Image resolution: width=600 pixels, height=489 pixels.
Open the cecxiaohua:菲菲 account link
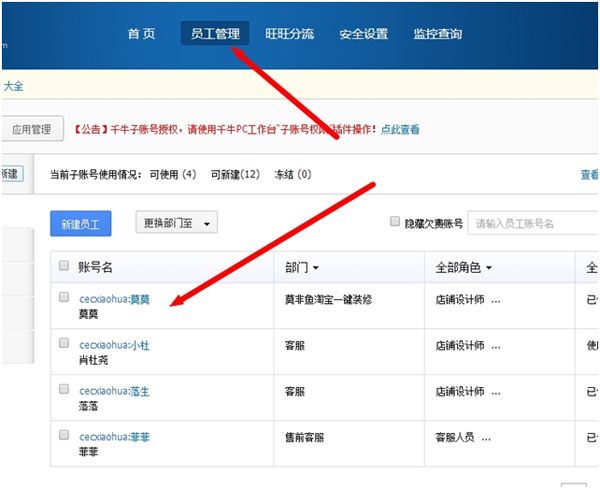[x=114, y=437]
